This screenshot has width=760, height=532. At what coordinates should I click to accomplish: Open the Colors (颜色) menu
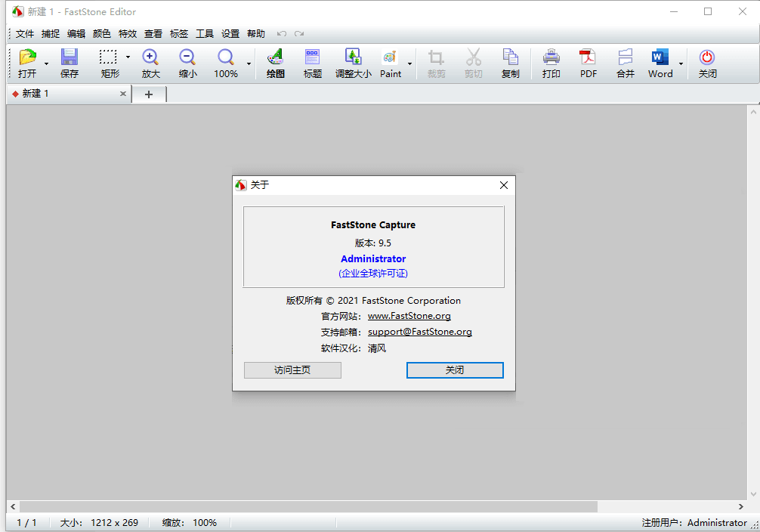(102, 33)
